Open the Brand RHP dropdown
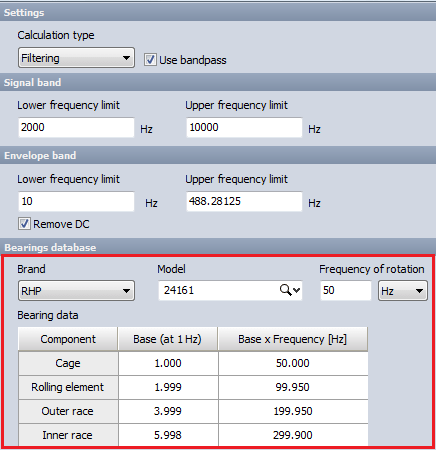Image resolution: width=436 pixels, height=450 pixels. coord(76,291)
